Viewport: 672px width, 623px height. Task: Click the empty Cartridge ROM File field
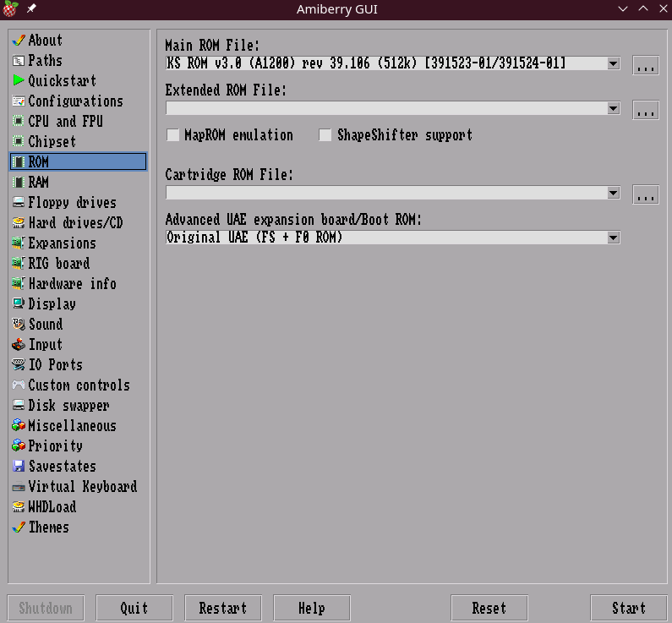point(386,193)
